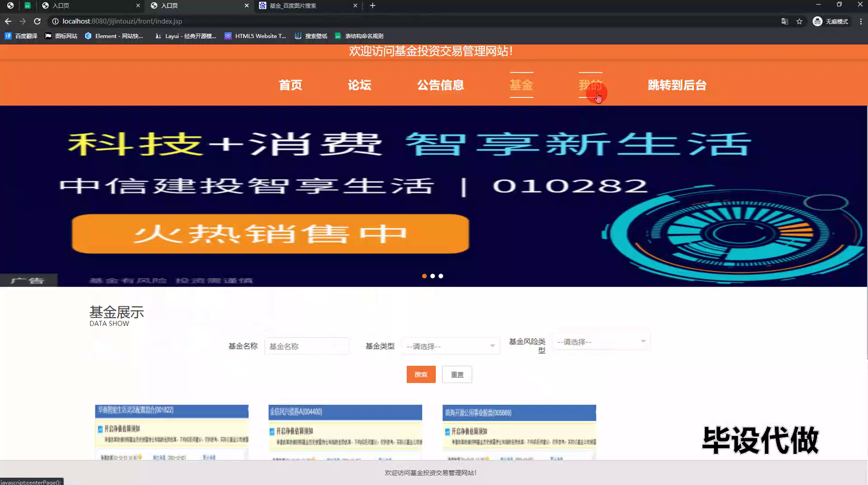Viewport: 868px width, 485px height.
Task: Expand the 基金类型 dropdown
Action: coord(451,346)
